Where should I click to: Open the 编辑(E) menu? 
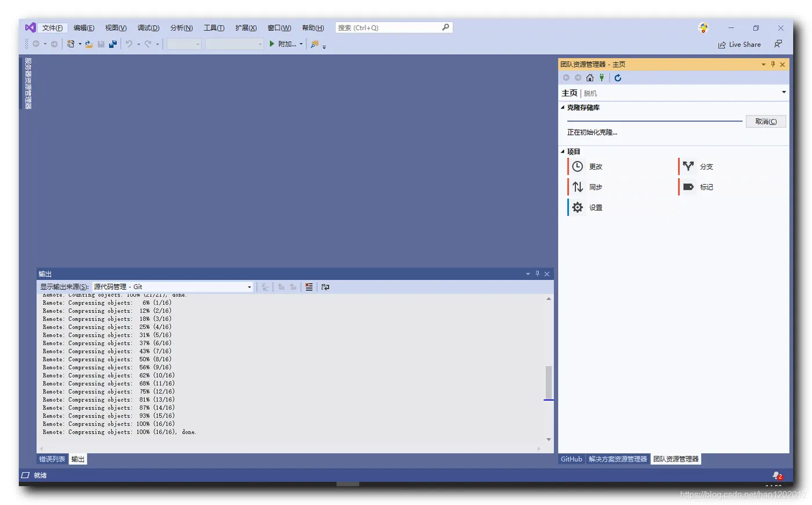pyautogui.click(x=84, y=28)
